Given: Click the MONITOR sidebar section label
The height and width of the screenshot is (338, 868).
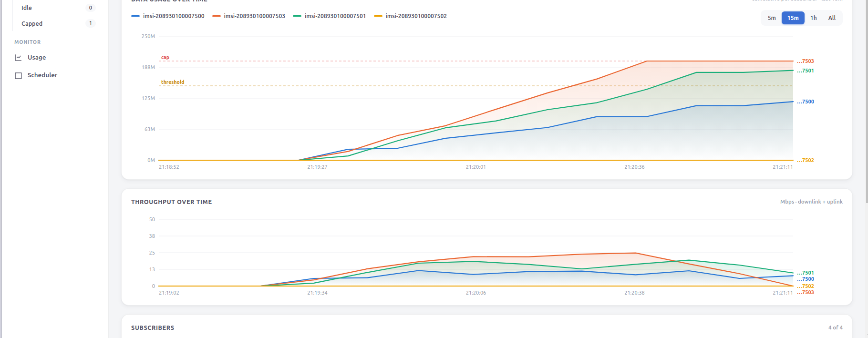Looking at the screenshot, I should pyautogui.click(x=28, y=42).
